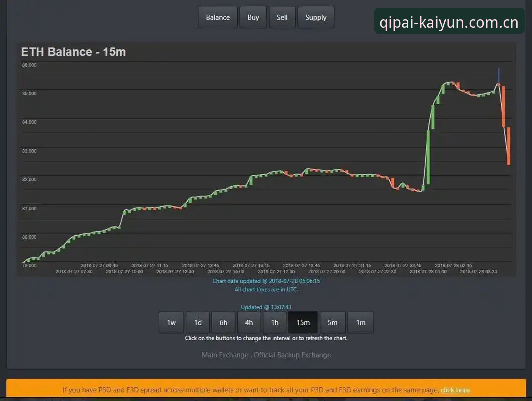Choose the 5m interval
Viewport: 532px width, 401px height.
click(333, 322)
